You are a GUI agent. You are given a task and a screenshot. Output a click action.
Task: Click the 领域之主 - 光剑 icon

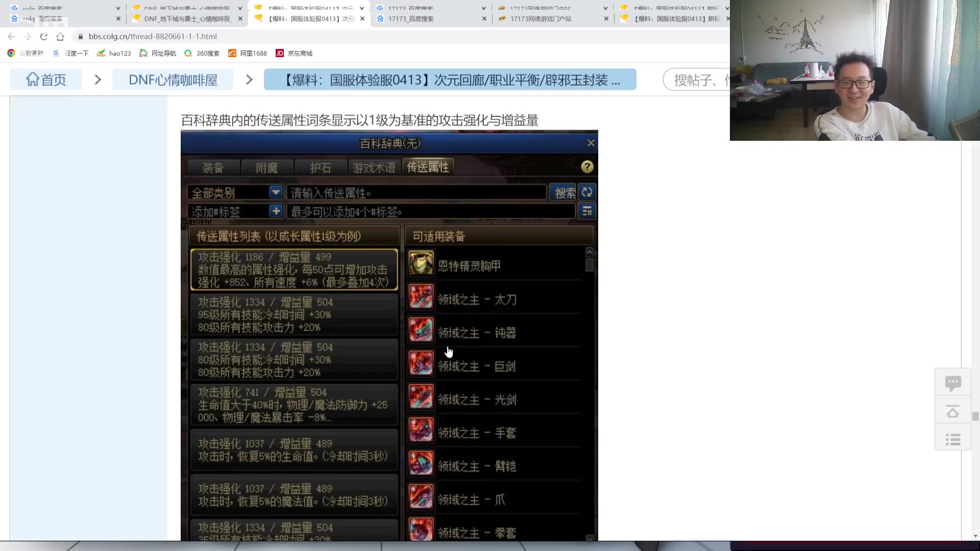pyautogui.click(x=421, y=397)
